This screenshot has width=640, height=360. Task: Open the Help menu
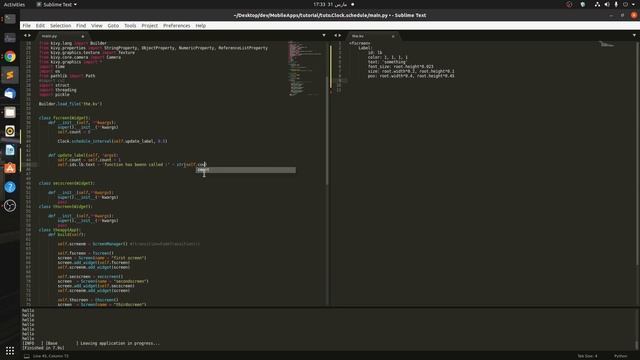[200, 25]
